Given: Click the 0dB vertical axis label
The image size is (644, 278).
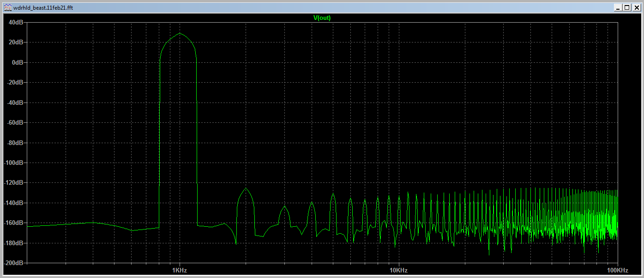Looking at the screenshot, I should click(x=17, y=62).
